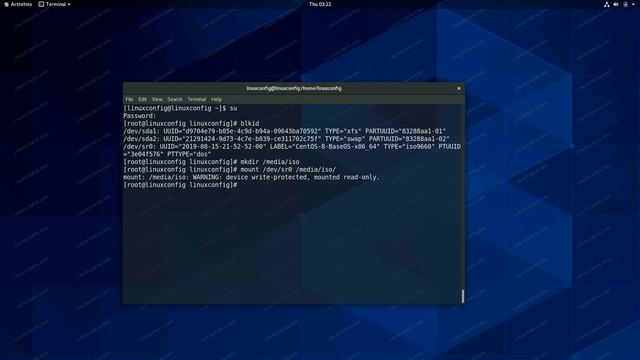
Task: Click the /dev/sr0 CentOS label line
Action: 292,147
